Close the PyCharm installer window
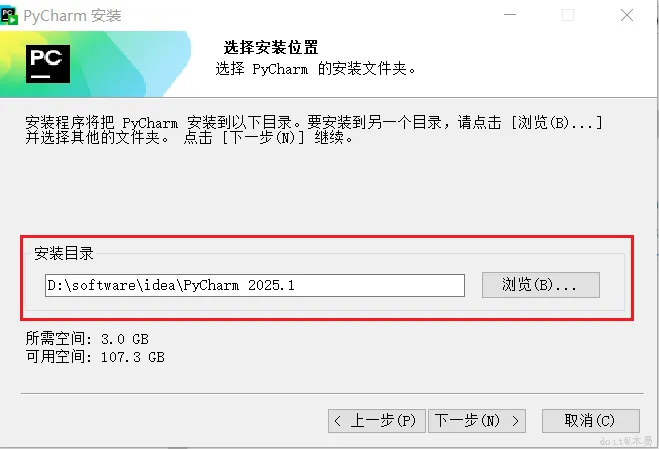Image resolution: width=659 pixels, height=449 pixels. point(626,16)
